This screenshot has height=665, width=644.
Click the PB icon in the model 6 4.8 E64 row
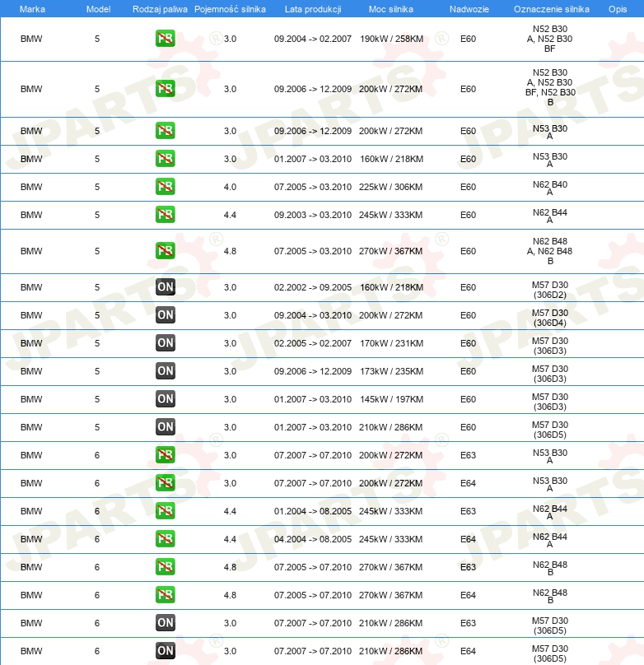(165, 595)
